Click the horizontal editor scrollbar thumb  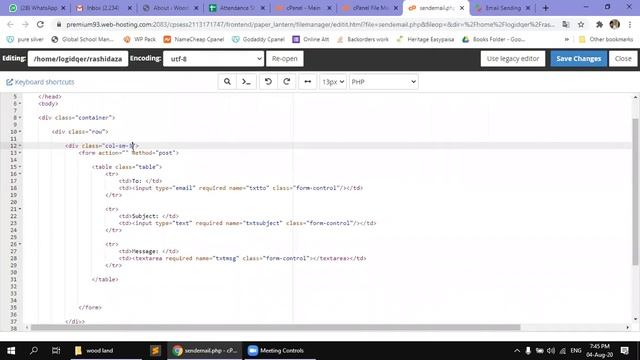(x=276, y=327)
